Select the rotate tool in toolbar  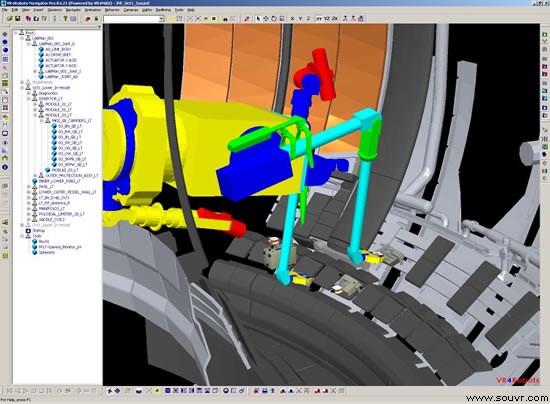(x=274, y=19)
